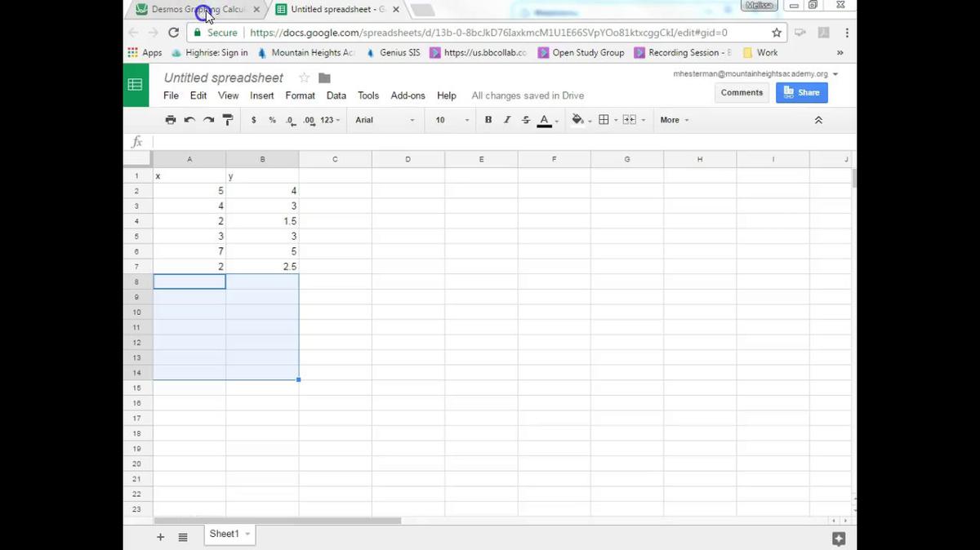Expand the Merge cells dropdown arrow
The image size is (980, 550).
coord(644,121)
